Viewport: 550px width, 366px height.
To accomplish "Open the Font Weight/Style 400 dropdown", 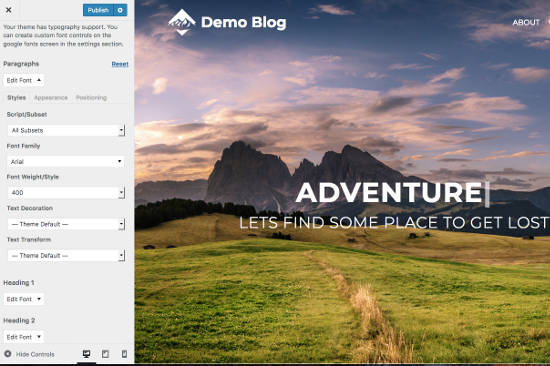I will (x=66, y=193).
